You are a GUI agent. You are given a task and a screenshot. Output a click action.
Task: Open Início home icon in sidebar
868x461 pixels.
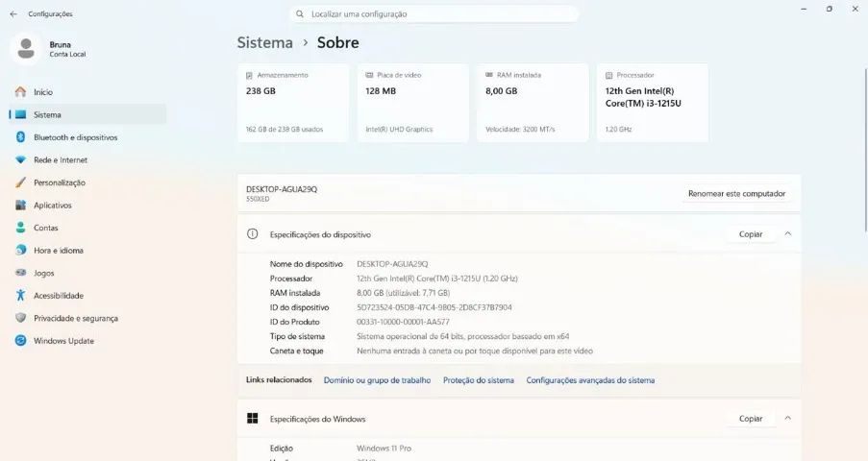20,92
